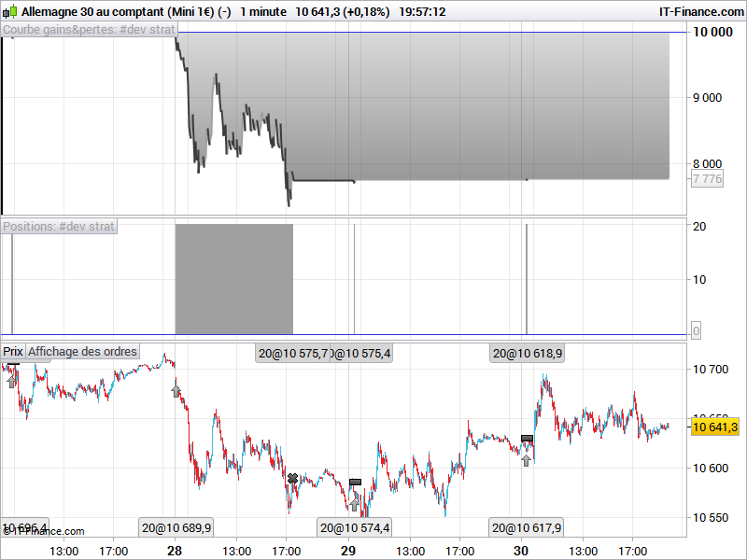Click the 19:57:12 time in the header
The image size is (747, 560).
[x=422, y=11]
